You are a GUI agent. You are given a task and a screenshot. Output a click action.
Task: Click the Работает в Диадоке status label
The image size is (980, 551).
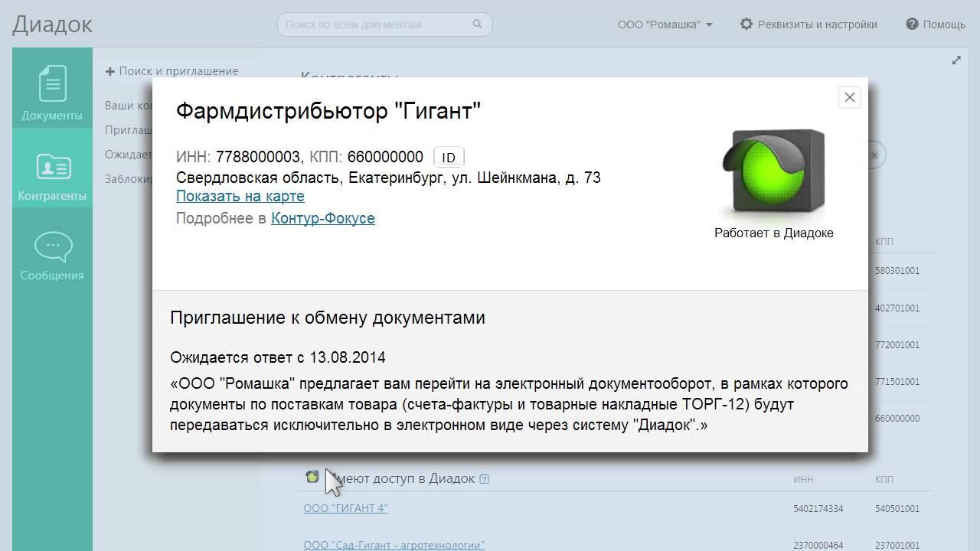pyautogui.click(x=774, y=233)
